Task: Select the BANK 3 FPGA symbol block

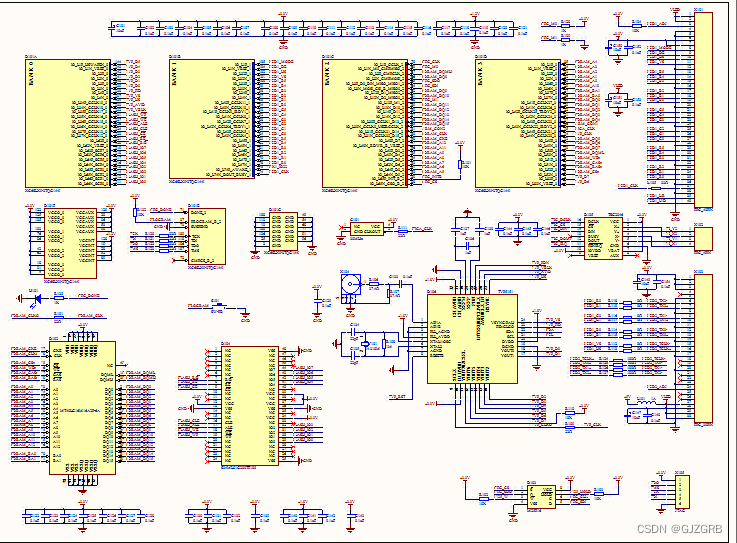Action: click(x=518, y=123)
